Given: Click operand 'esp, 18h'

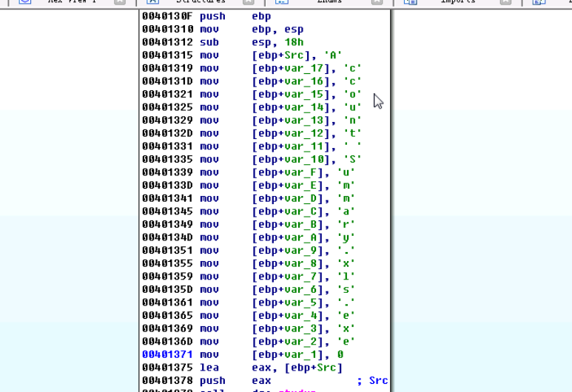Looking at the screenshot, I should (x=277, y=42).
